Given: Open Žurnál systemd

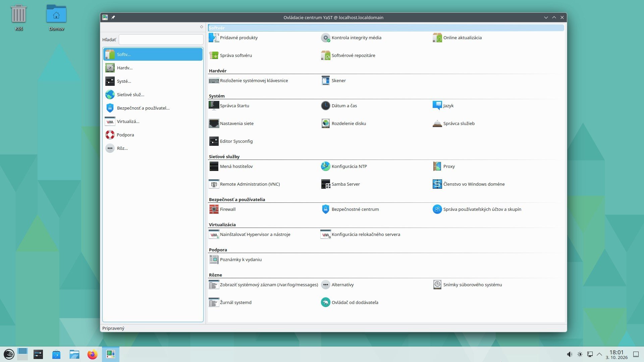Looking at the screenshot, I should [230, 302].
